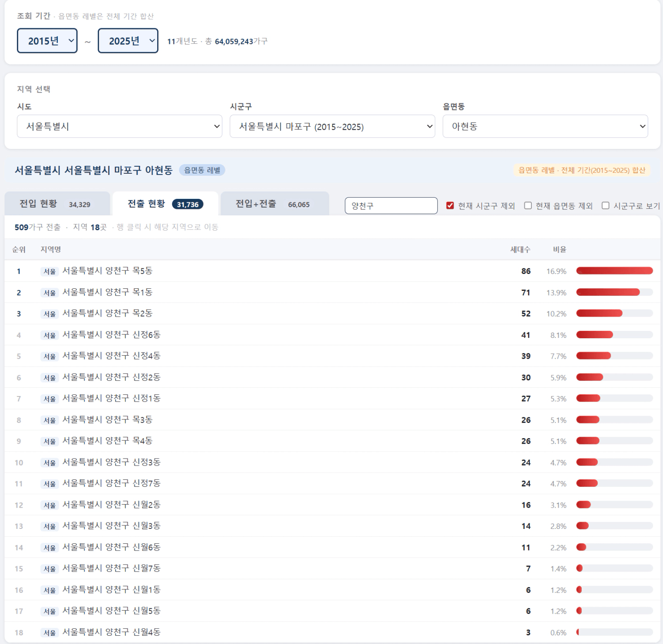The height and width of the screenshot is (644, 663).
Task: Open the 전입+전출 tab
Action: 274,204
